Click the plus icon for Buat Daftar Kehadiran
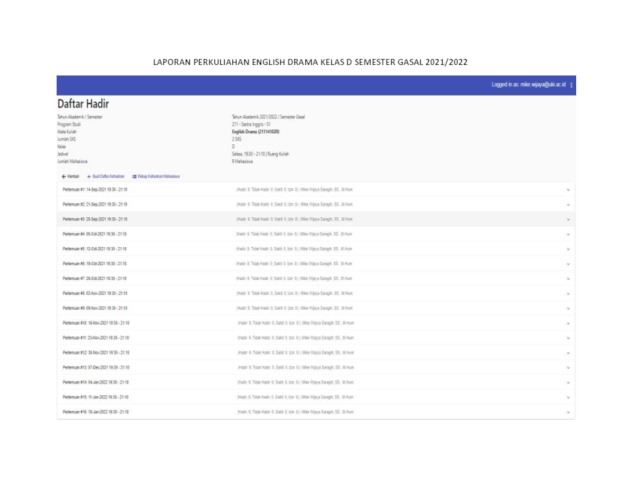The width and height of the screenshot is (621, 480). pyautogui.click(x=89, y=175)
